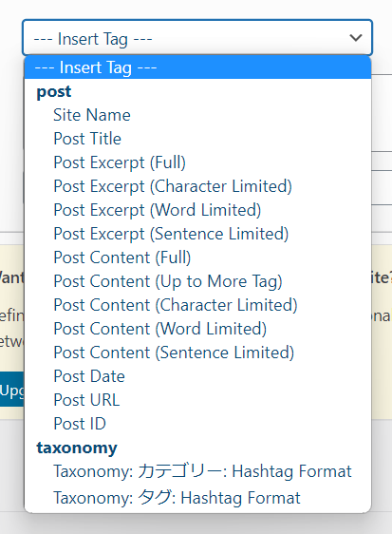
Task: Click the Insert Tag select box field
Action: pyautogui.click(x=197, y=37)
